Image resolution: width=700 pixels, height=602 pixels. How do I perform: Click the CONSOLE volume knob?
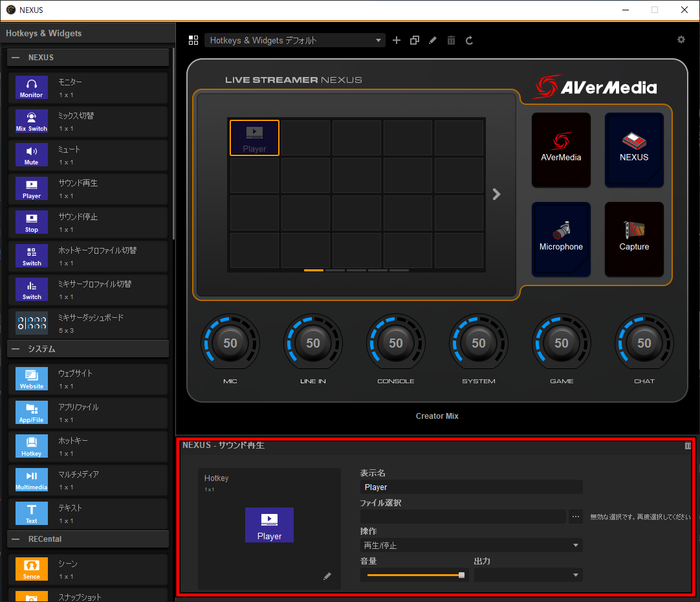click(x=396, y=342)
